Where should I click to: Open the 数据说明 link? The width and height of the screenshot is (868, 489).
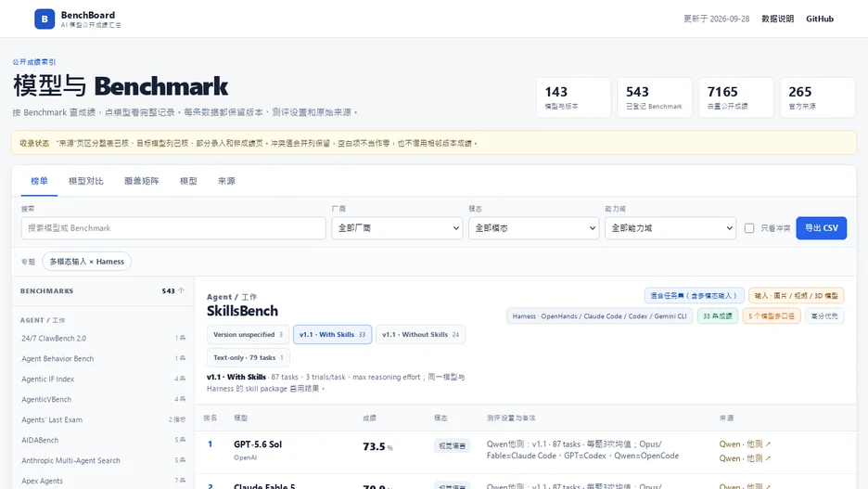pyautogui.click(x=777, y=19)
